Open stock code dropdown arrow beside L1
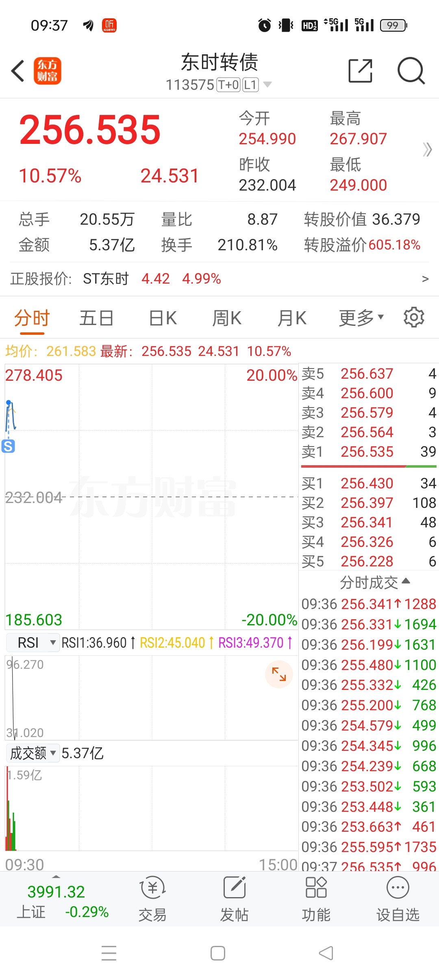439x980 pixels. [x=267, y=85]
